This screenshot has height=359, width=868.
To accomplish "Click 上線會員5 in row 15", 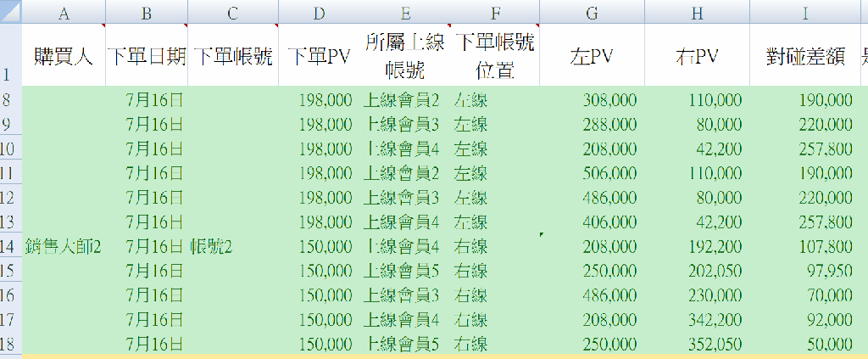I will coord(401,271).
